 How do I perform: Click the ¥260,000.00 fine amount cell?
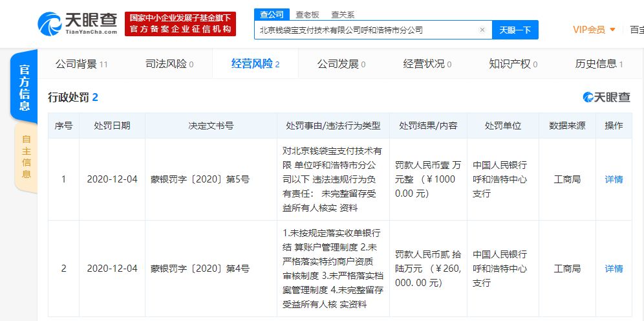pyautogui.click(x=428, y=269)
